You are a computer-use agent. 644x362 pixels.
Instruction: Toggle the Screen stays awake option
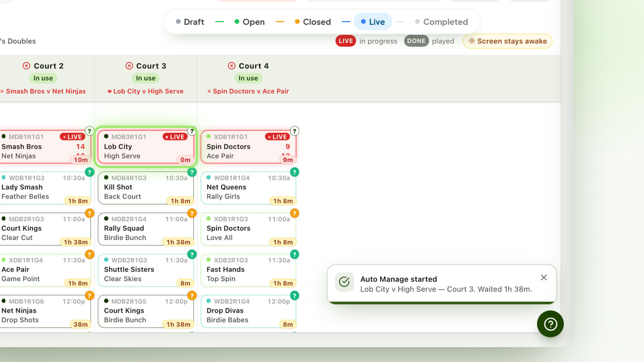[x=508, y=41]
